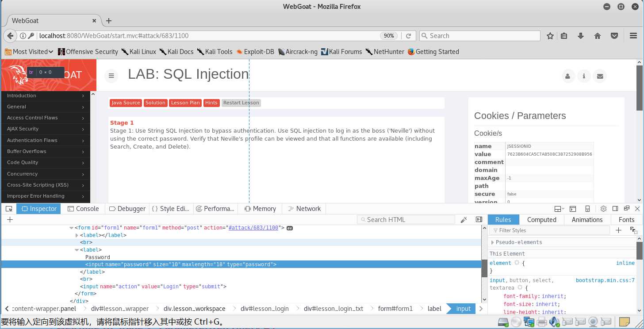The image size is (644, 329).
Task: Open the Network tab
Action: coord(304,209)
